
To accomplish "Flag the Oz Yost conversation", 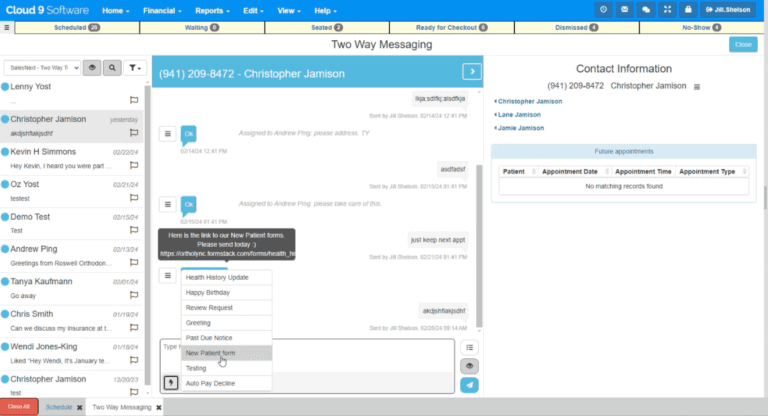I will click(x=134, y=197).
